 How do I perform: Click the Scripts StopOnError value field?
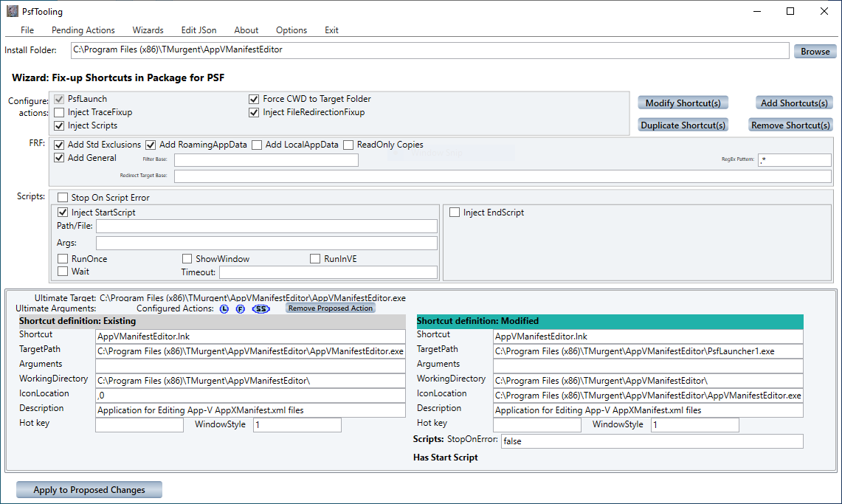tap(652, 441)
